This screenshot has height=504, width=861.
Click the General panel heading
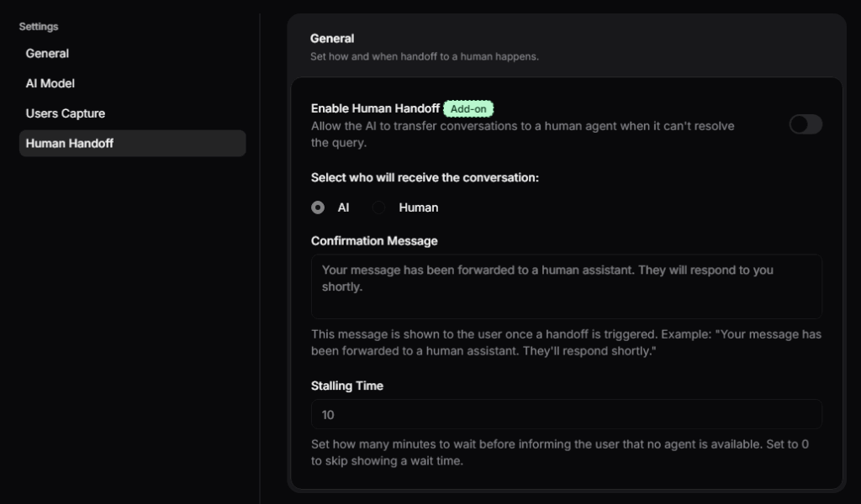point(332,39)
